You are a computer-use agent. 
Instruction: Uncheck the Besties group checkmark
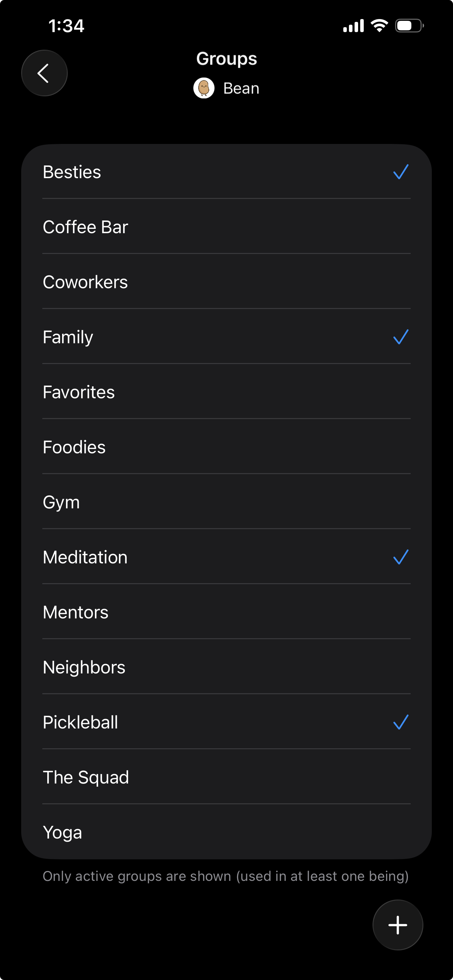click(x=400, y=172)
